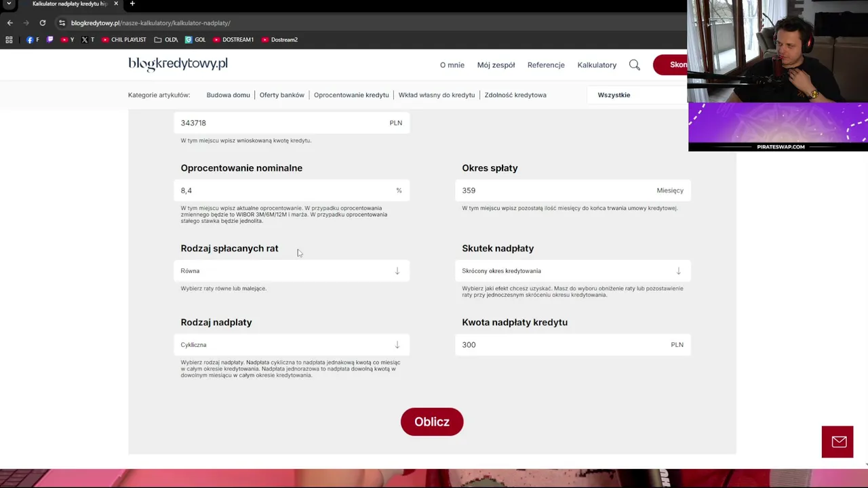Open the Mój zespół menu item
Viewport: 868px width, 488px height.
pyautogui.click(x=496, y=65)
